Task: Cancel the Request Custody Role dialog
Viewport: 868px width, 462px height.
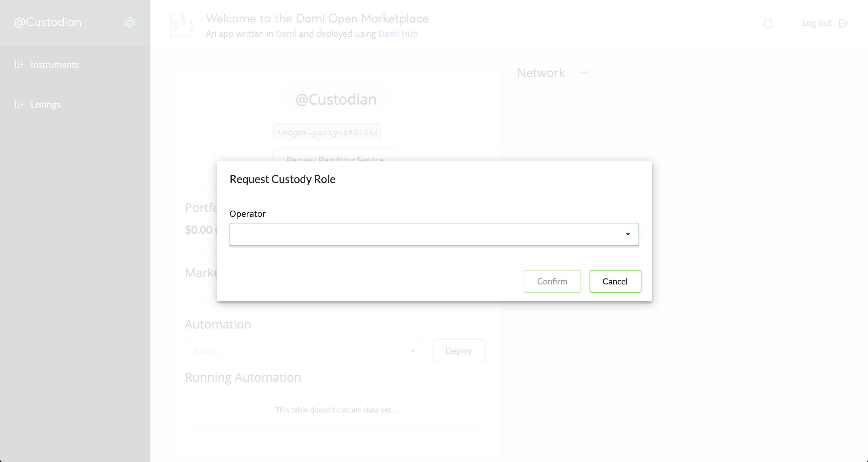Action: click(615, 281)
